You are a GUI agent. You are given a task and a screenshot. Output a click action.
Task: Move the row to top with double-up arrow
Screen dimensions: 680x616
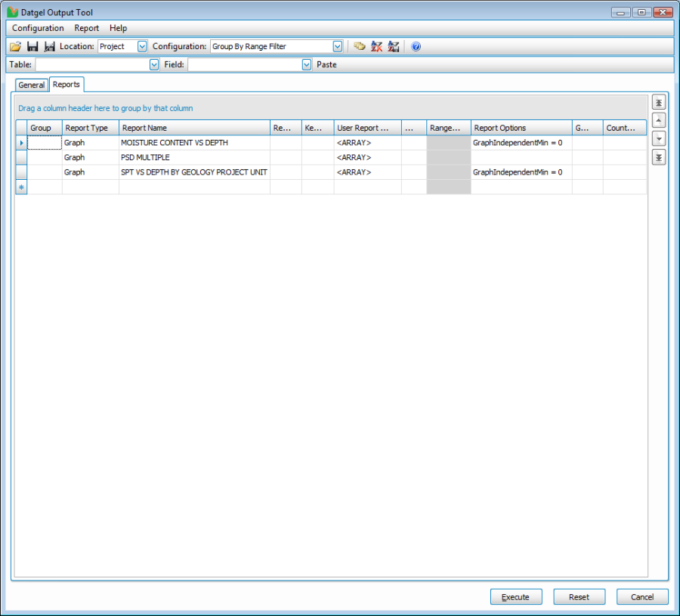[659, 103]
